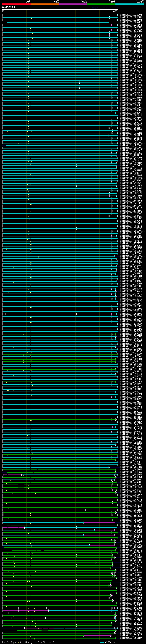This screenshot has height=644, width=146.
Task: Open hit UniRef100_A7E2L4
Action: (x=131, y=53)
